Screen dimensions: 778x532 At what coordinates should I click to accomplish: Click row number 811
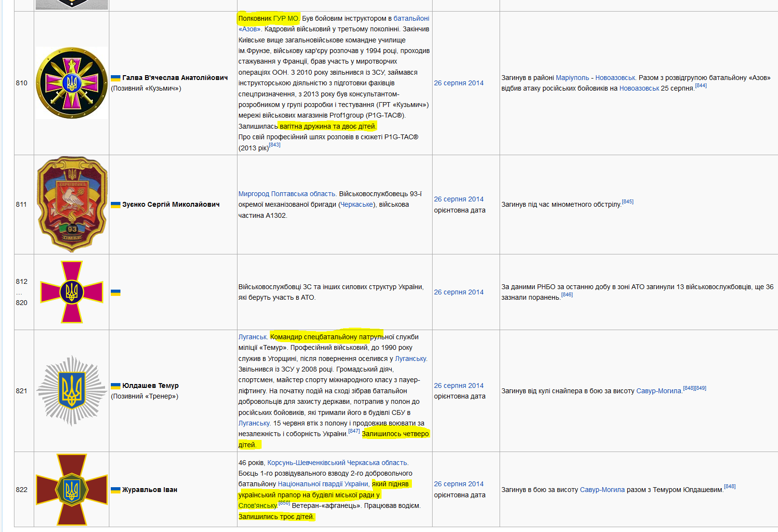point(22,204)
